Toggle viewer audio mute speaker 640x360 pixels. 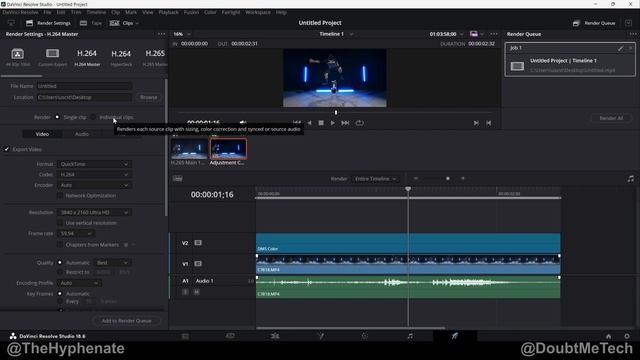click(243, 122)
